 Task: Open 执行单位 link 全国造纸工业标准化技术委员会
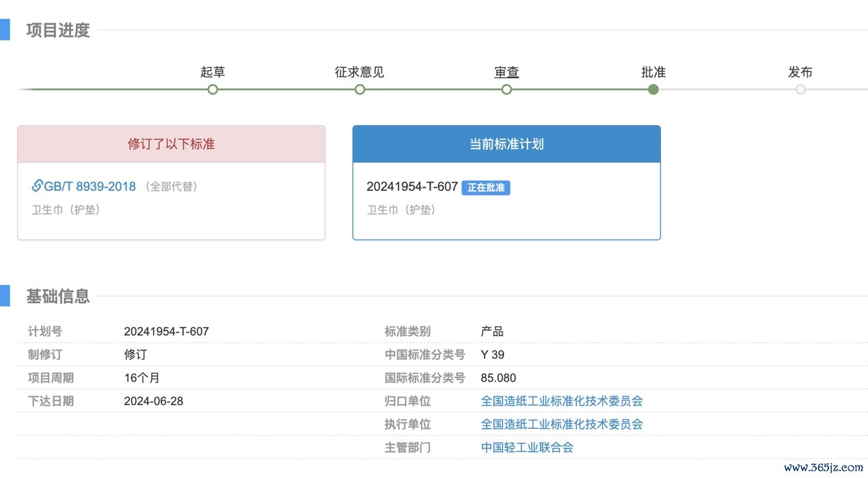[562, 424]
